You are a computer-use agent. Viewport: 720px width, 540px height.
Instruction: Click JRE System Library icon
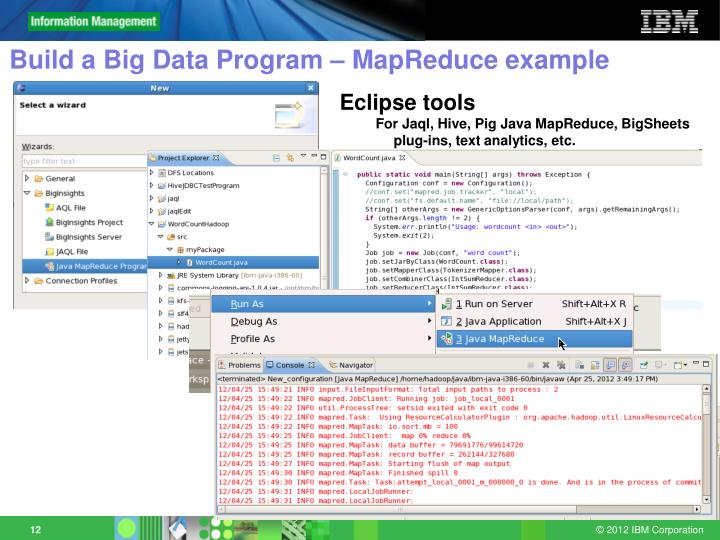171,276
